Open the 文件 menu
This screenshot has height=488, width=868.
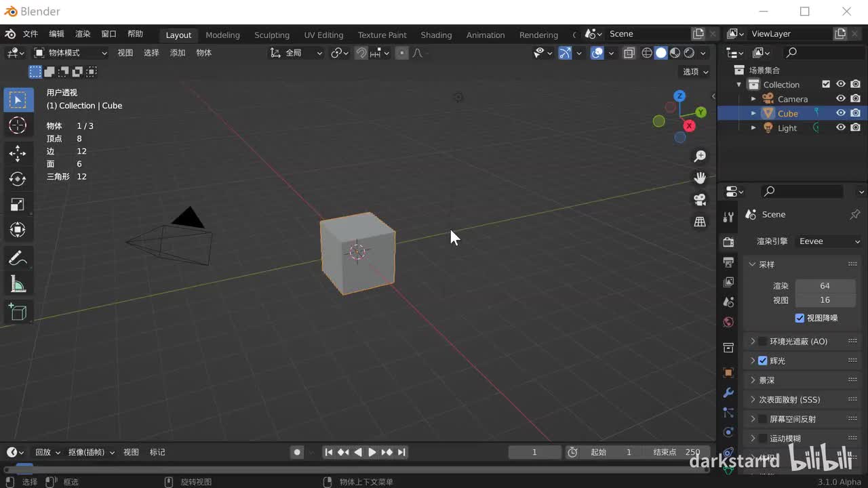(31, 34)
